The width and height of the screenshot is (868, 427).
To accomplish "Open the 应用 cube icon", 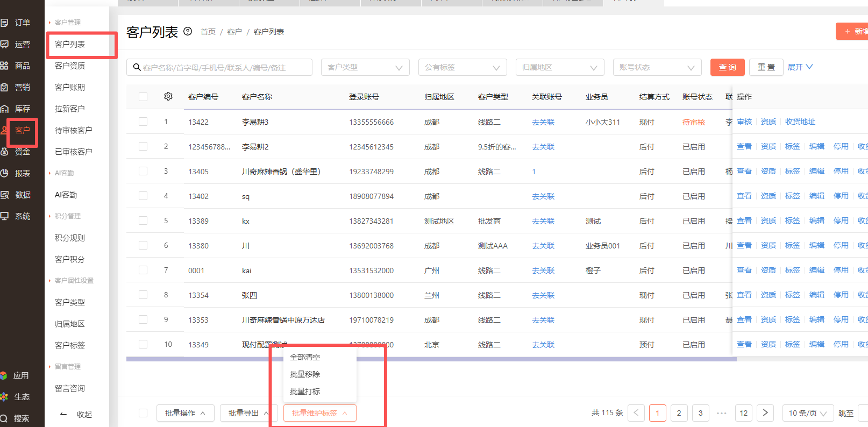I will tap(4, 375).
